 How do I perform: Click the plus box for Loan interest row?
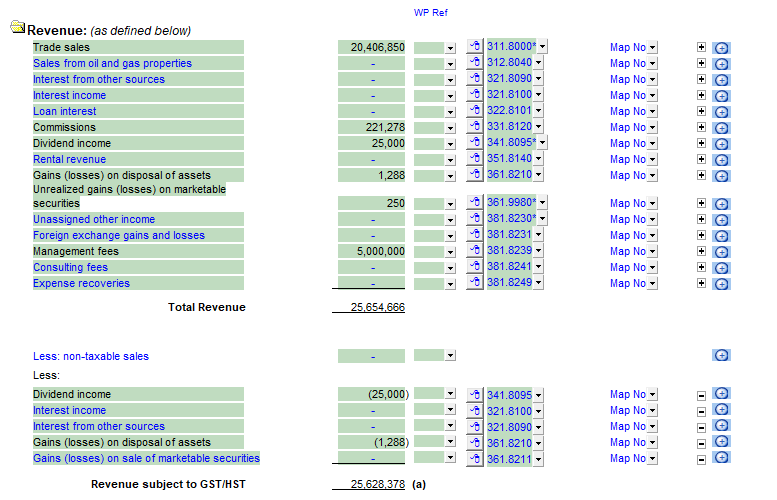[701, 111]
